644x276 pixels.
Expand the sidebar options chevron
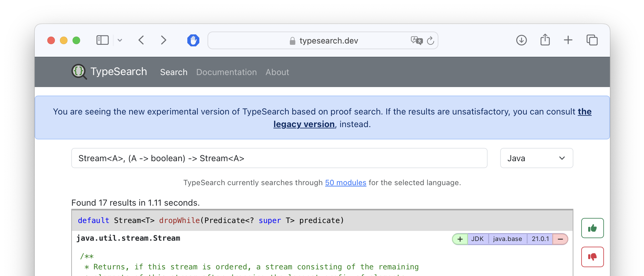click(x=120, y=40)
